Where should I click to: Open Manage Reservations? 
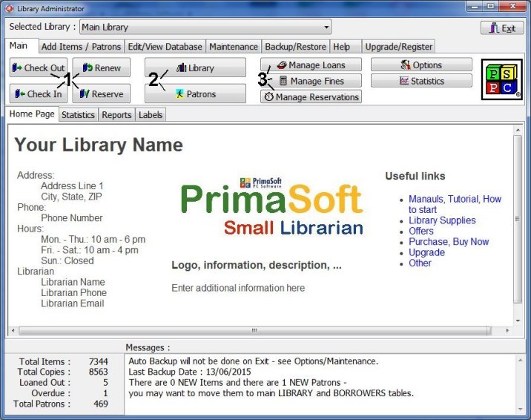pyautogui.click(x=311, y=96)
